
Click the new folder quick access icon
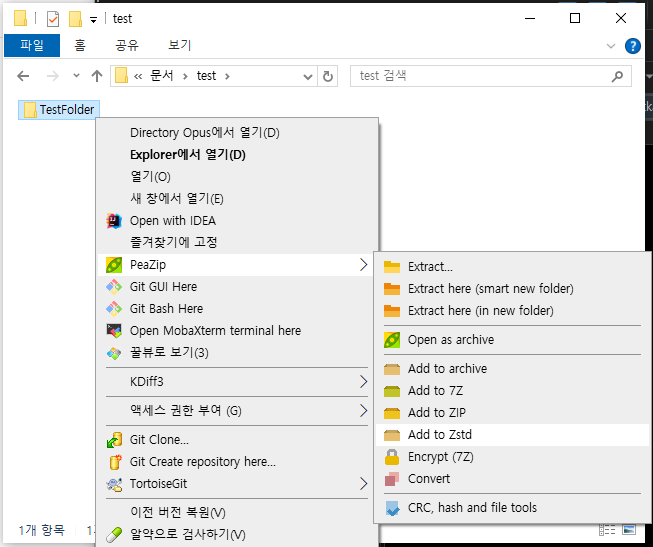click(75, 19)
